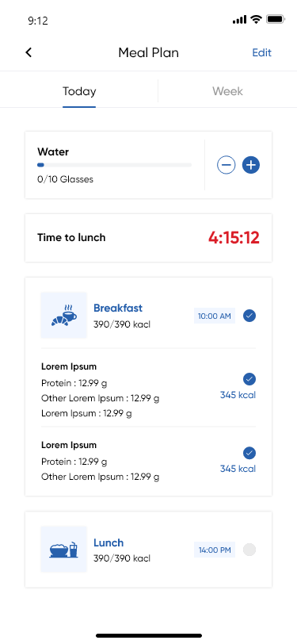Uncheck the Breakfast meal completed checkmark
This screenshot has width=297, height=644.
point(249,316)
